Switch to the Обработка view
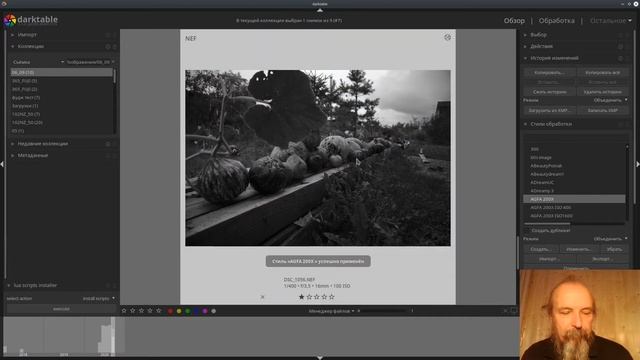 [x=556, y=20]
